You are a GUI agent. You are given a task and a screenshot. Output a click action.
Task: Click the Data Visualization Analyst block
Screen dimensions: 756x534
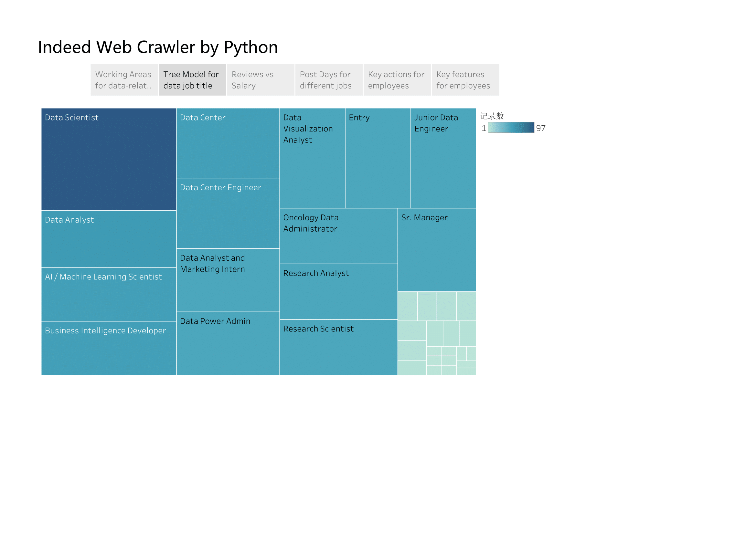click(312, 158)
